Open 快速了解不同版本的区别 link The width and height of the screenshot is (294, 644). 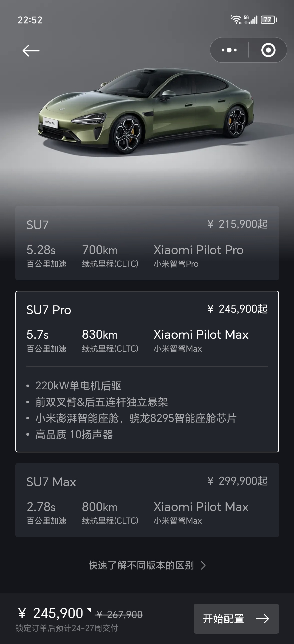pyautogui.click(x=141, y=566)
